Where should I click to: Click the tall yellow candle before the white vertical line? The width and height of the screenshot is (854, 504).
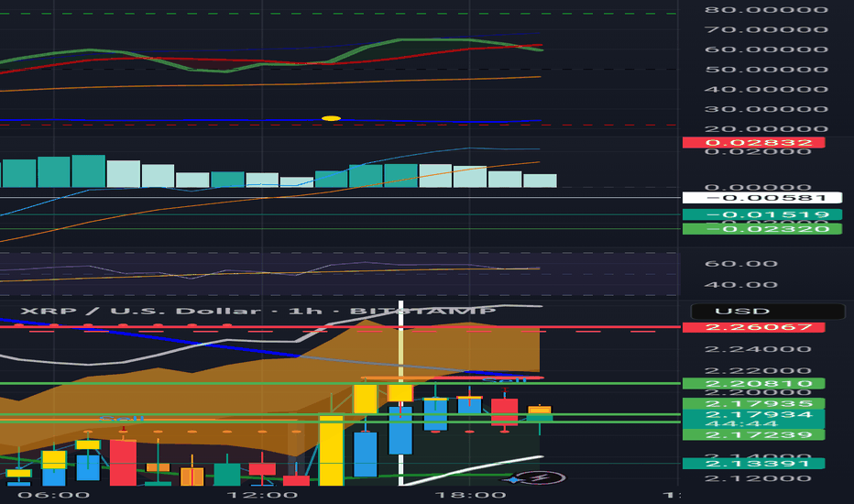tap(331, 451)
